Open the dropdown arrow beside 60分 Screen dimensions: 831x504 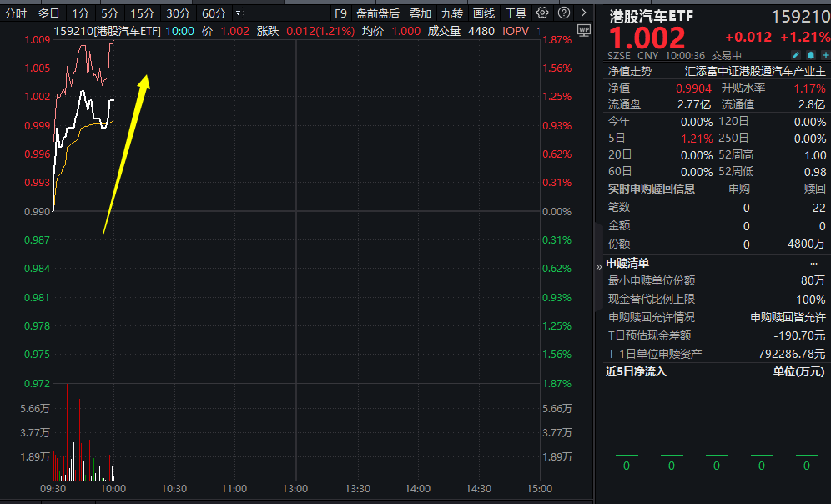pos(236,13)
